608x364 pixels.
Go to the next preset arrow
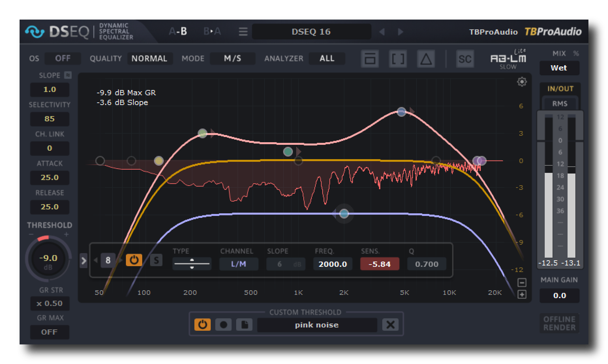pos(400,32)
